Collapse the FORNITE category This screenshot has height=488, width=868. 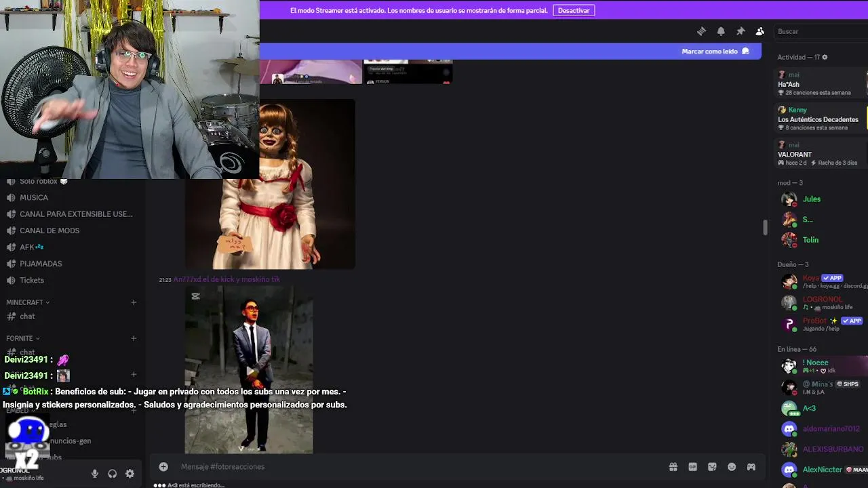pos(23,338)
